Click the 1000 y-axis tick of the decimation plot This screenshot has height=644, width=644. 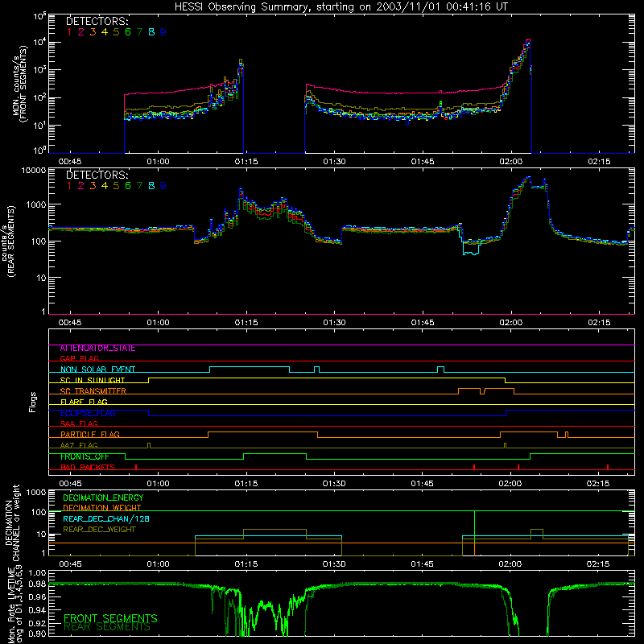point(35,492)
